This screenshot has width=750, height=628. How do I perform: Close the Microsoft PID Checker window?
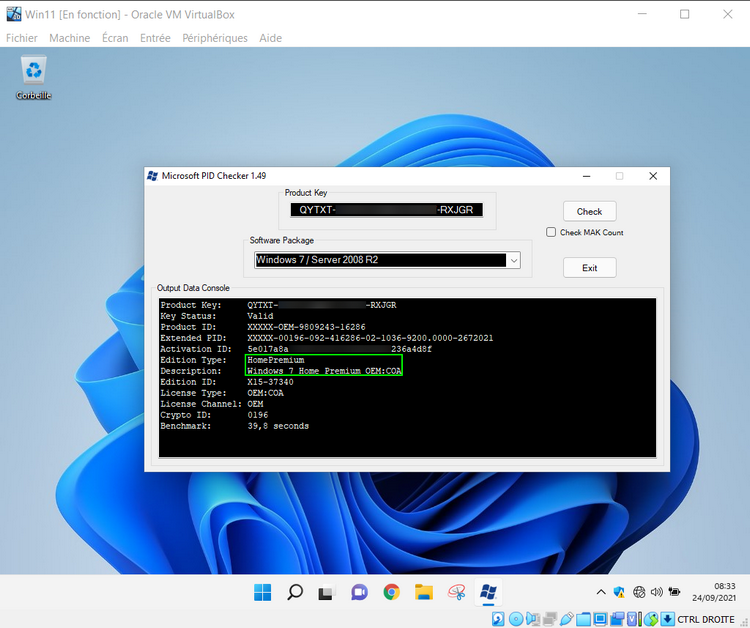[653, 176]
